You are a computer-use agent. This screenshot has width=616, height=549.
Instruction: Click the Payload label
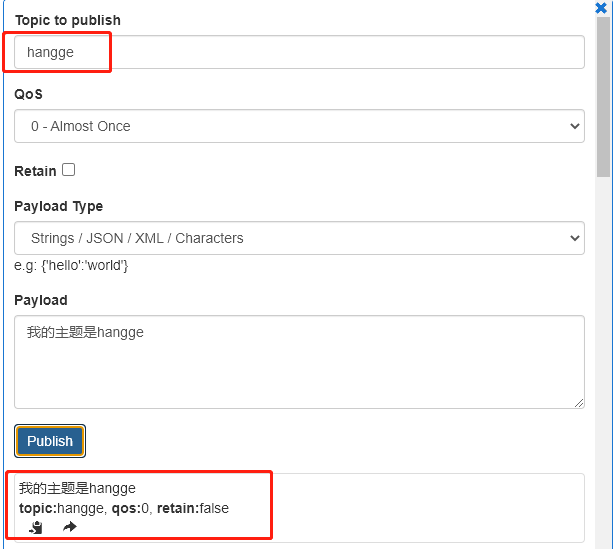pos(41,300)
